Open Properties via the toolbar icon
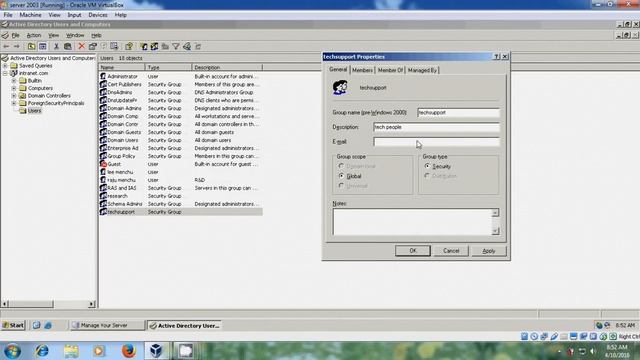The height and width of the screenshot is (360, 640). coord(93,47)
